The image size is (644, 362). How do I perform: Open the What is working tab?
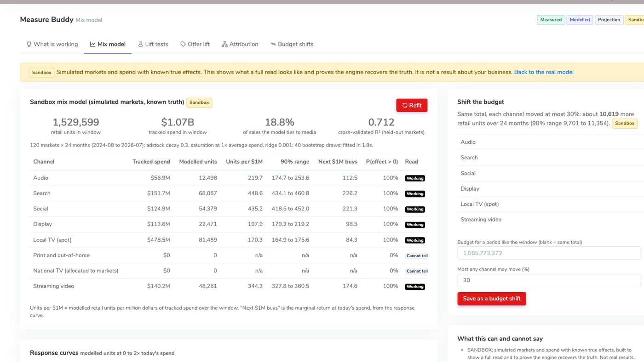coord(52,44)
